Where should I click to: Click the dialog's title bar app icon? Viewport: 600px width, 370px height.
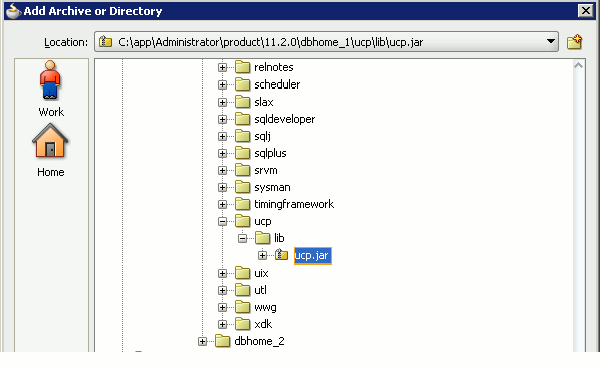[x=13, y=11]
